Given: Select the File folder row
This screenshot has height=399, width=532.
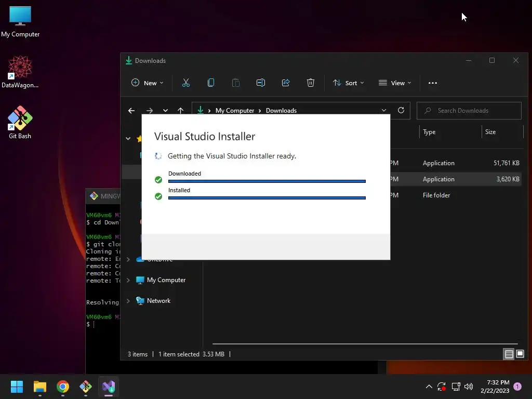Looking at the screenshot, I should point(456,195).
